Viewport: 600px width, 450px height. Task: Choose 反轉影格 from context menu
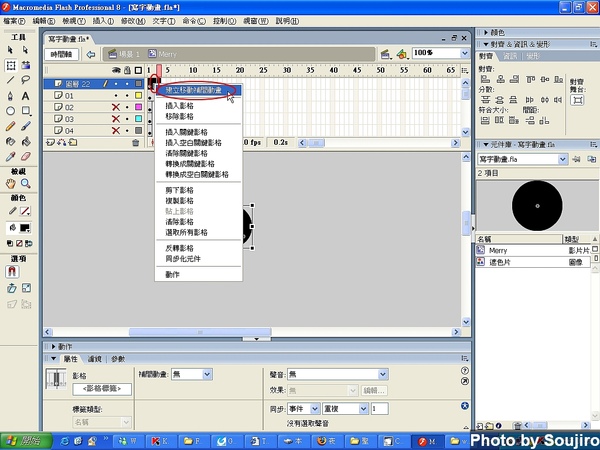click(x=198, y=248)
